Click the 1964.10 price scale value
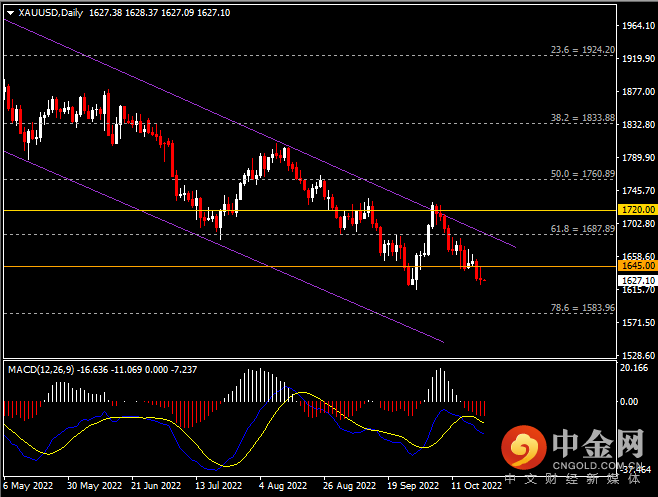 (x=638, y=26)
